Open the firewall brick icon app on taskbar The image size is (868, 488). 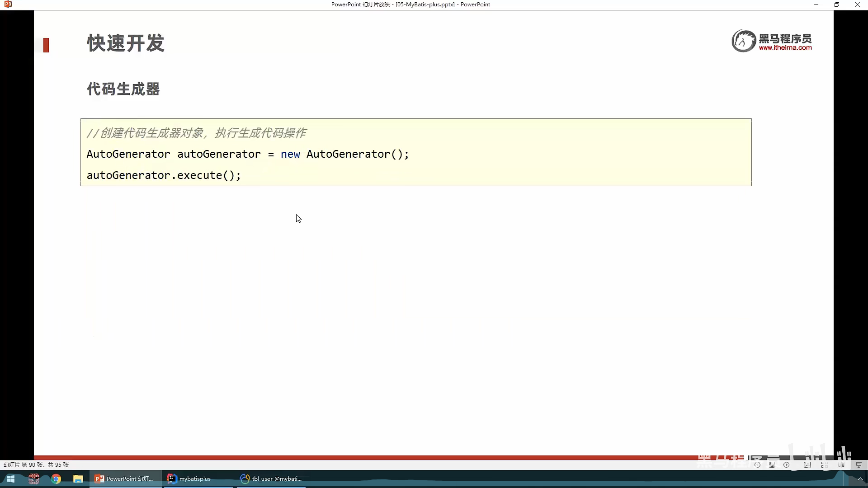tap(34, 479)
